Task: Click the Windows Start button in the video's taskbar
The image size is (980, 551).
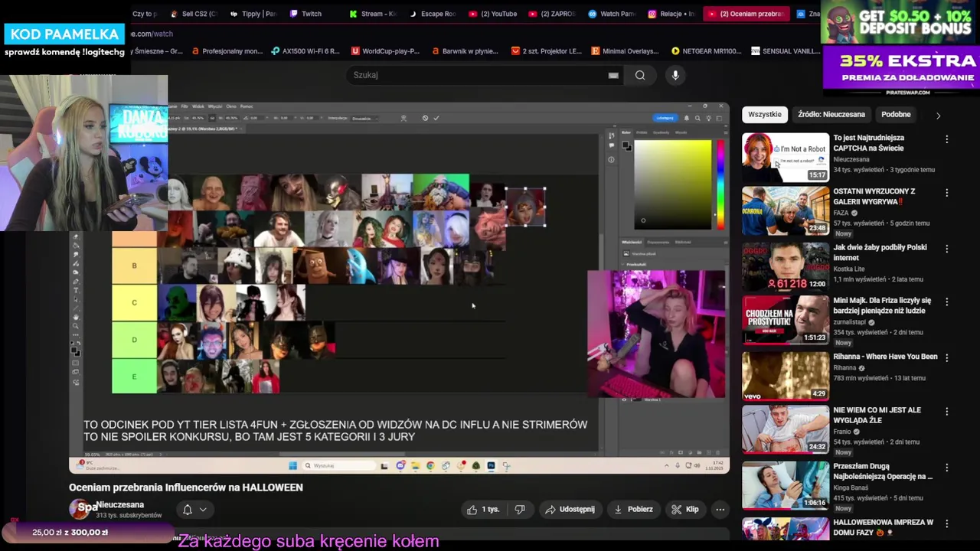Action: point(292,465)
